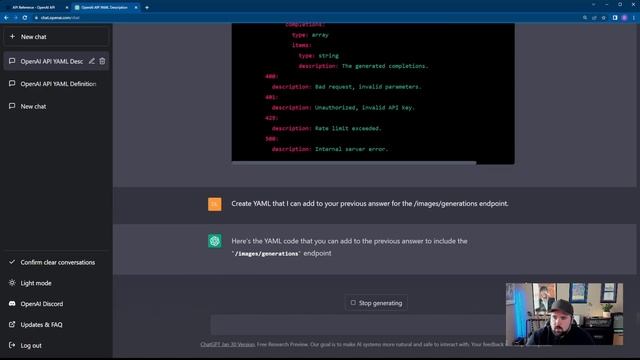Go forward in browser history
Viewport: 640px width, 360px height.
pyautogui.click(x=16, y=18)
